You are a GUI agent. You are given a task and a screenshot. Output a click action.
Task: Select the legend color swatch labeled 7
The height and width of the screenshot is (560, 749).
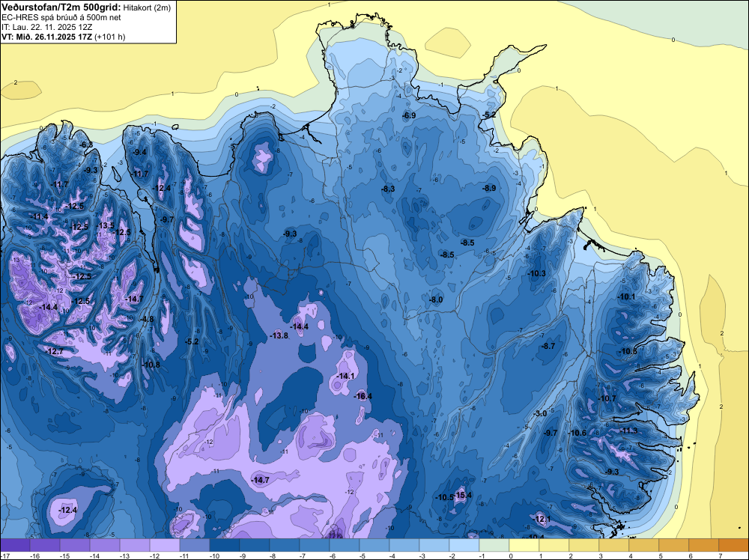(x=734, y=545)
